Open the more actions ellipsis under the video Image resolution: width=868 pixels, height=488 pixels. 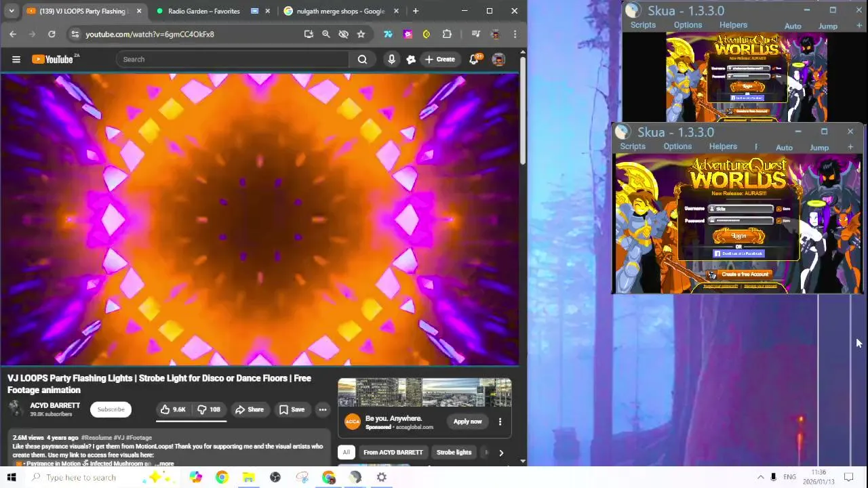pyautogui.click(x=323, y=409)
